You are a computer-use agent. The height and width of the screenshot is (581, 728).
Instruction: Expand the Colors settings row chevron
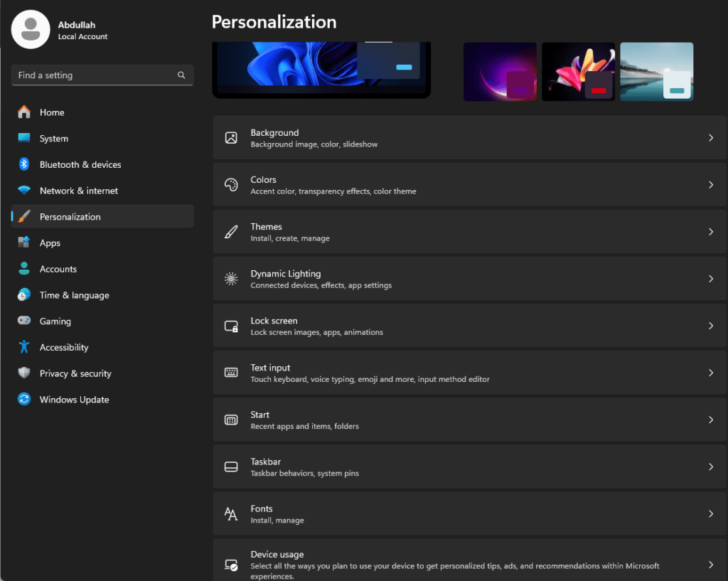(710, 184)
